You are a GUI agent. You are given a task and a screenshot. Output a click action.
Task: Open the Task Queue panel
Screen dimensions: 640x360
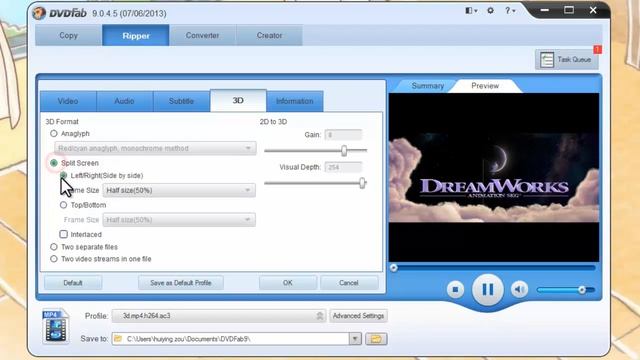click(x=567, y=60)
